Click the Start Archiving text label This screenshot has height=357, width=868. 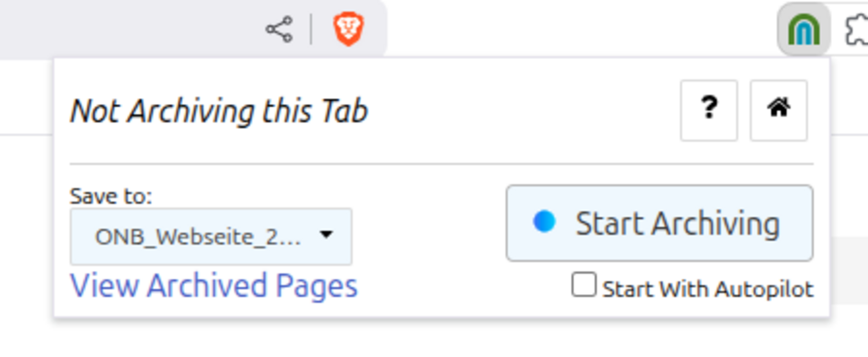pyautogui.click(x=678, y=224)
